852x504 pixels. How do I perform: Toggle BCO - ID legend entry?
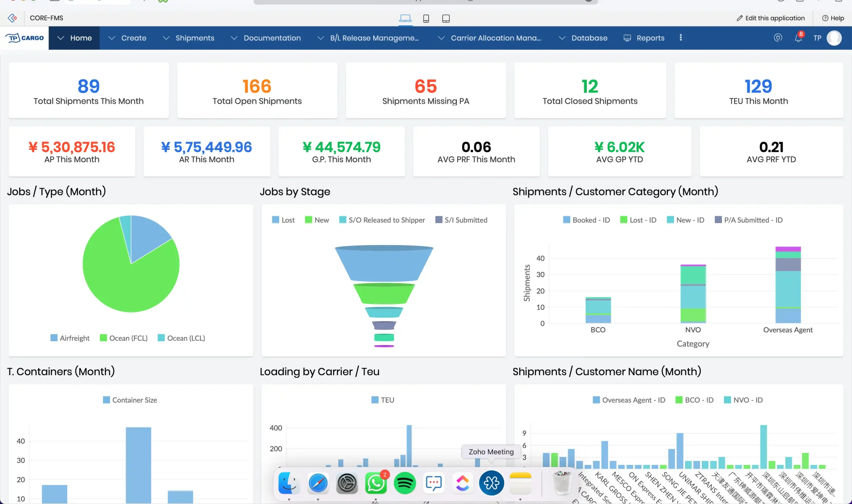[x=695, y=400]
